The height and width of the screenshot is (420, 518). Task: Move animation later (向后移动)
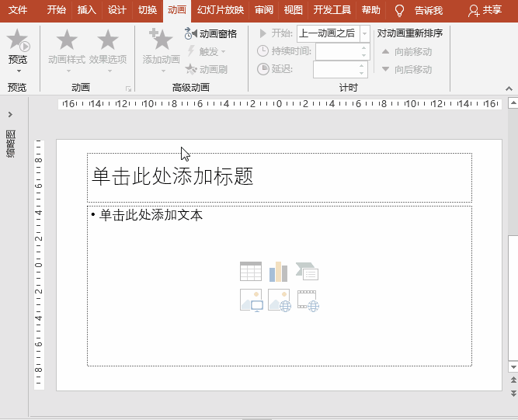point(407,69)
